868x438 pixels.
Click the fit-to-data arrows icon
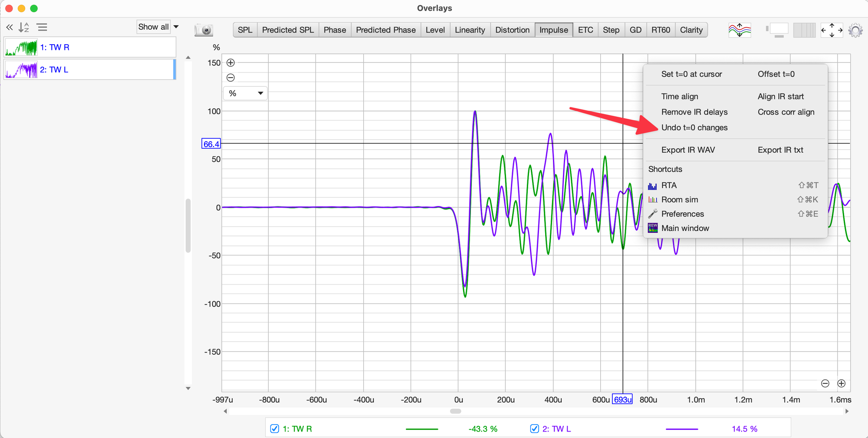pyautogui.click(x=831, y=30)
